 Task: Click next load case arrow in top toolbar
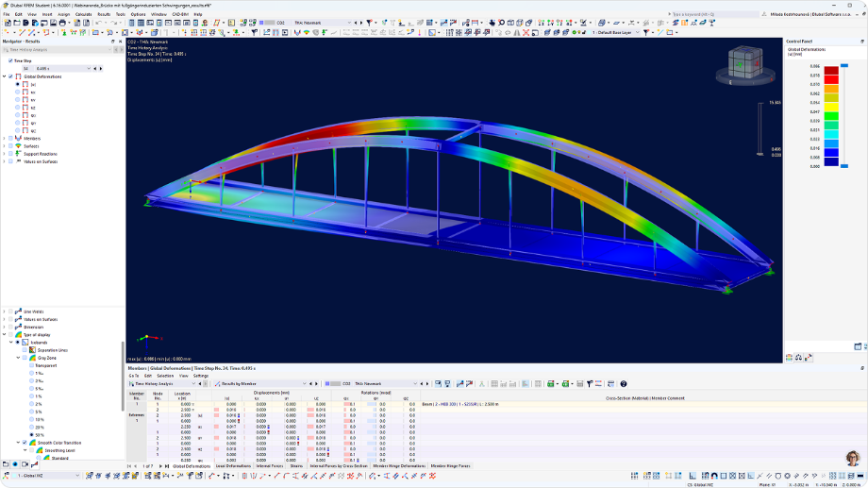tap(361, 23)
